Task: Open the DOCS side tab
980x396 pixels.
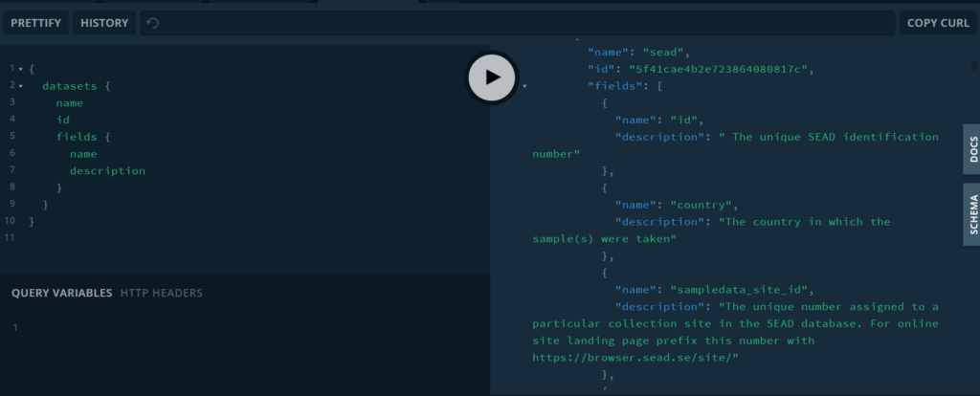Action: click(x=972, y=149)
